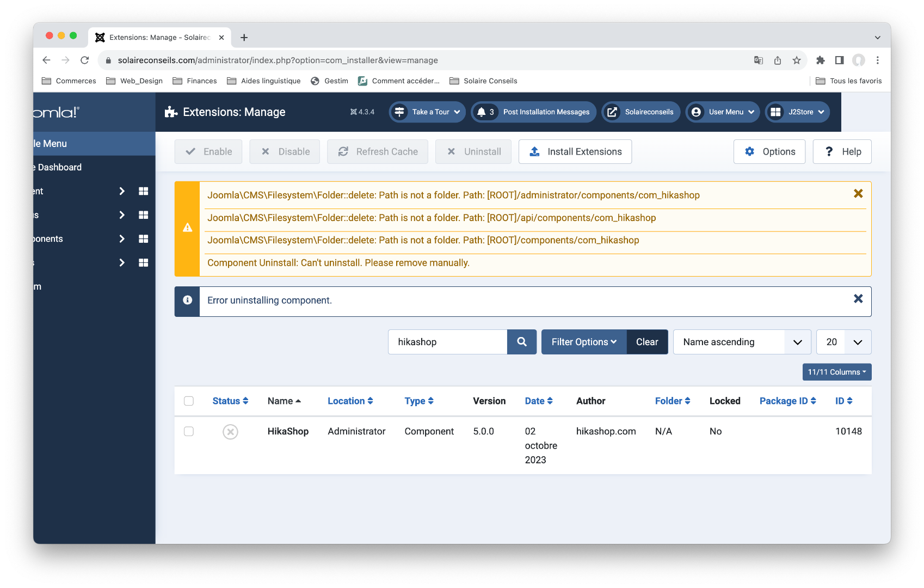
Task: Tick the HikaShop row checkbox
Action: coord(189,432)
